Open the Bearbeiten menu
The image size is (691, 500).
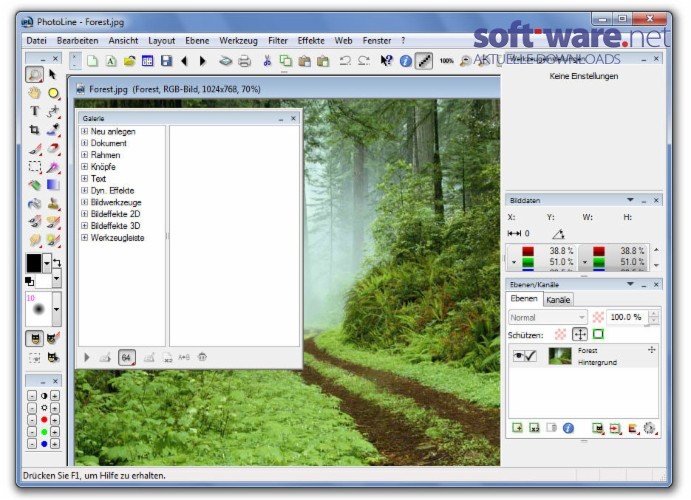point(78,41)
